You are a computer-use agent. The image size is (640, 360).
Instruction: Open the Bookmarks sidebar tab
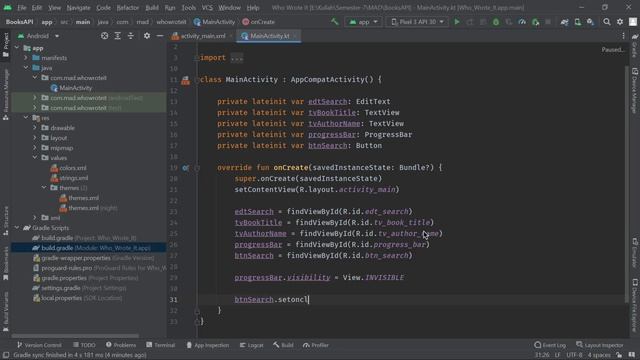tap(5, 263)
